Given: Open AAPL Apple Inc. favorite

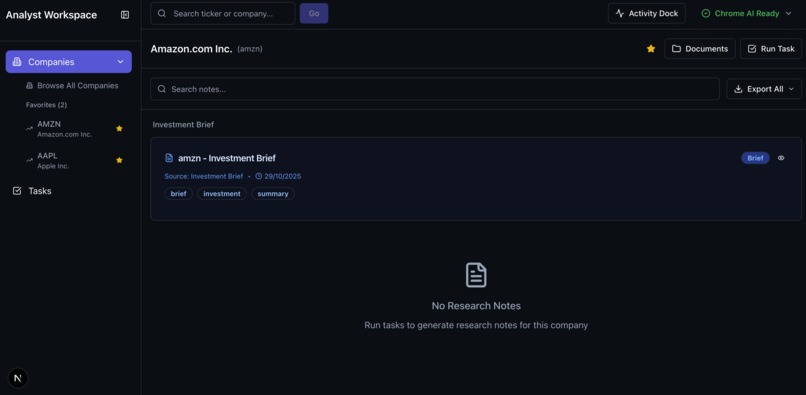Looking at the screenshot, I should pyautogui.click(x=75, y=160).
